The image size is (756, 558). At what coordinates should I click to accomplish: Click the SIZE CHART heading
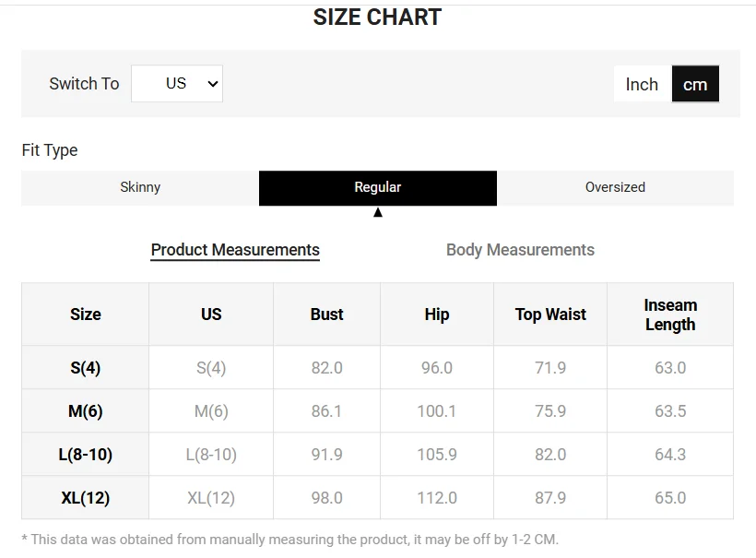[x=377, y=18]
